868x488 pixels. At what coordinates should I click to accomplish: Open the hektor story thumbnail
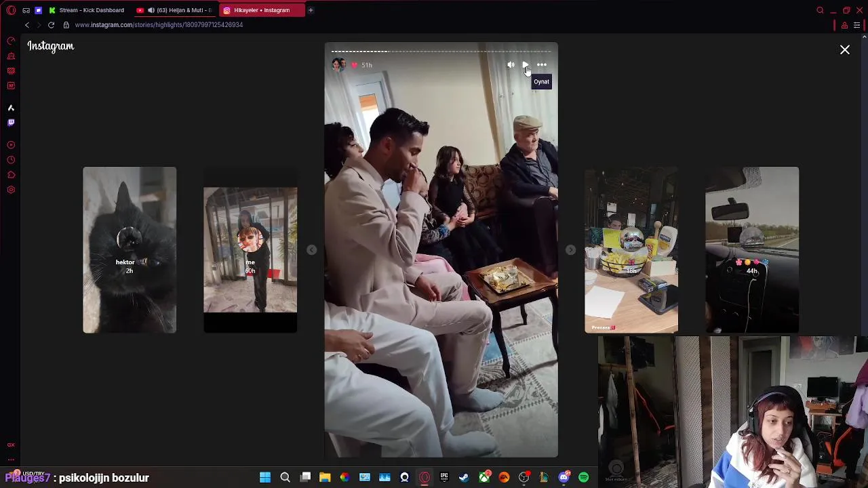pos(130,249)
